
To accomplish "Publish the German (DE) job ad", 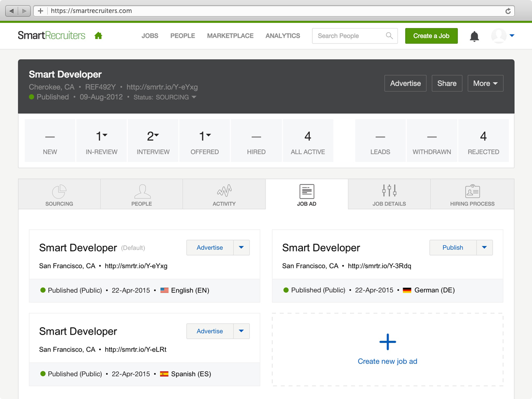I will 453,248.
